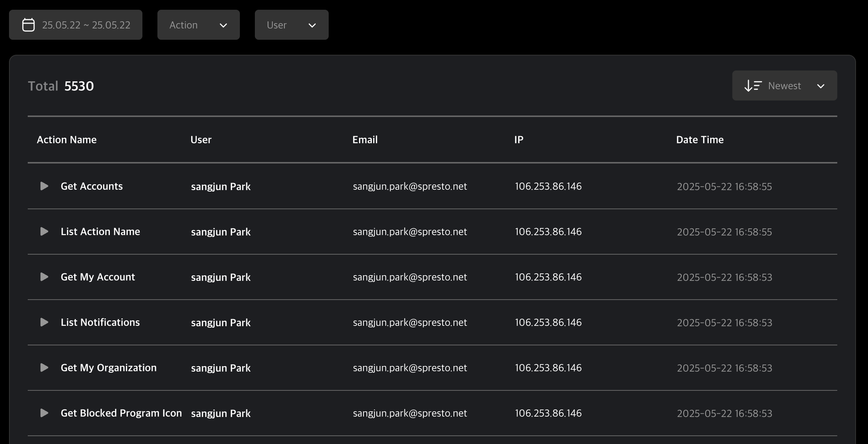Click the calendar icon in date filter
This screenshot has height=444, width=868.
pos(28,25)
